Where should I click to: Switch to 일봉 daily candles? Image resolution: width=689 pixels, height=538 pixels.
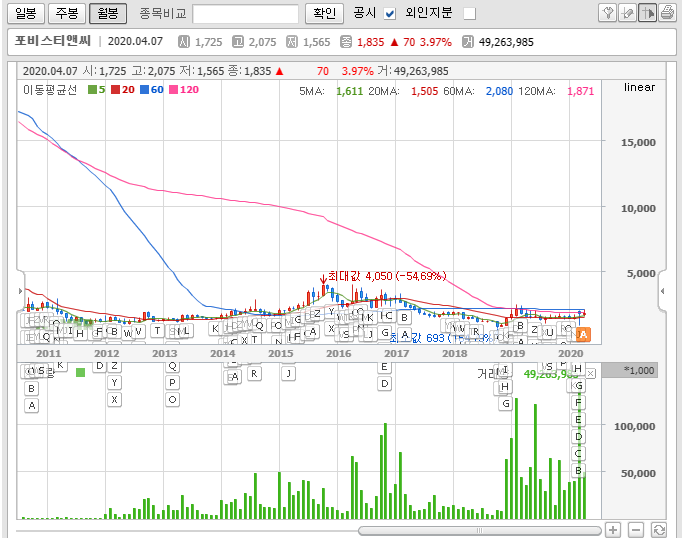coord(25,13)
